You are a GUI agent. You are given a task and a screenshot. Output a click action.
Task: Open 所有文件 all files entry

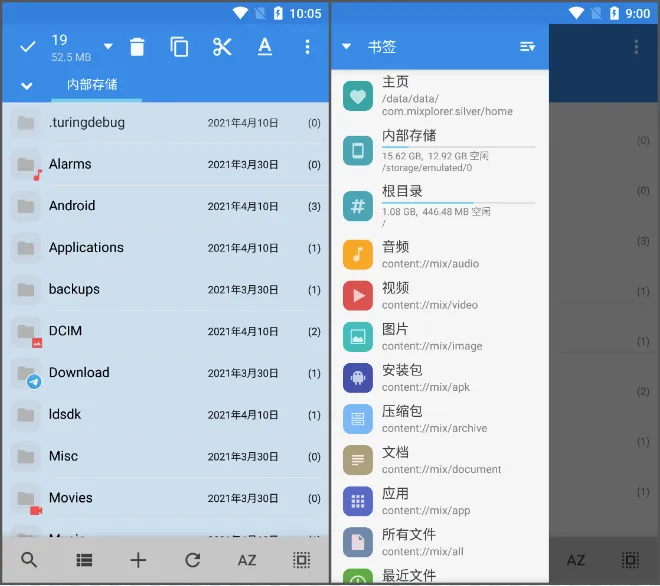point(440,543)
